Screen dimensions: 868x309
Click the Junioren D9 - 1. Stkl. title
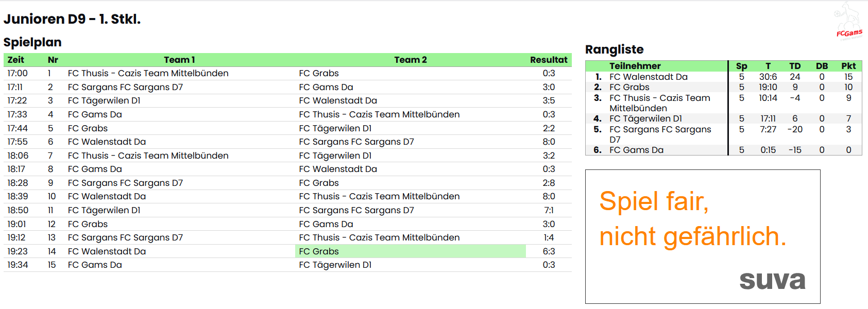tap(72, 19)
